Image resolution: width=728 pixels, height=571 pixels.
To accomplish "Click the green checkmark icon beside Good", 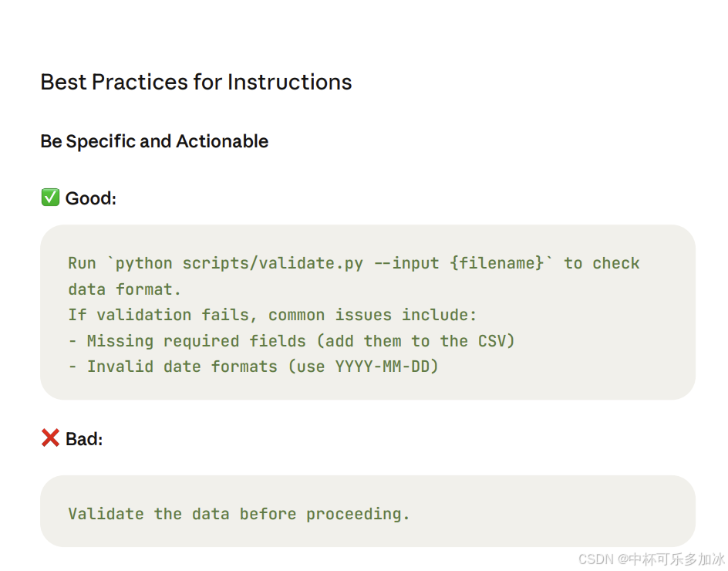I will click(x=50, y=198).
